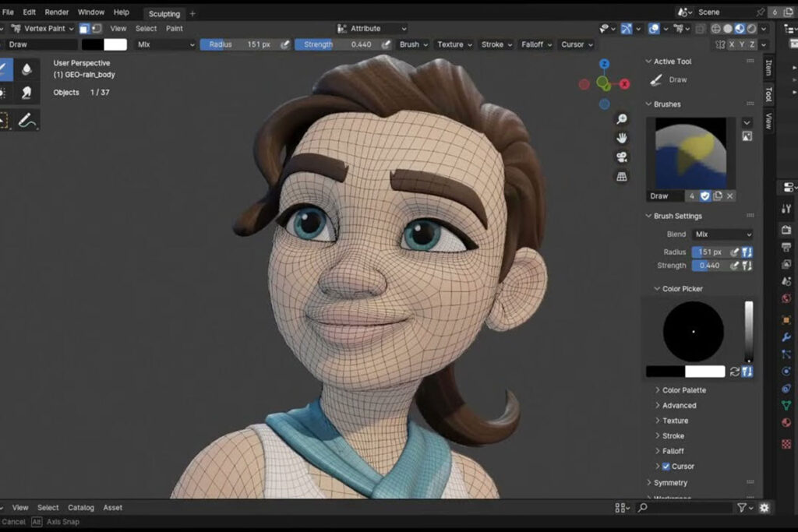798x532 pixels.
Task: Click the white secondary color swatch in panel
Action: (x=704, y=372)
